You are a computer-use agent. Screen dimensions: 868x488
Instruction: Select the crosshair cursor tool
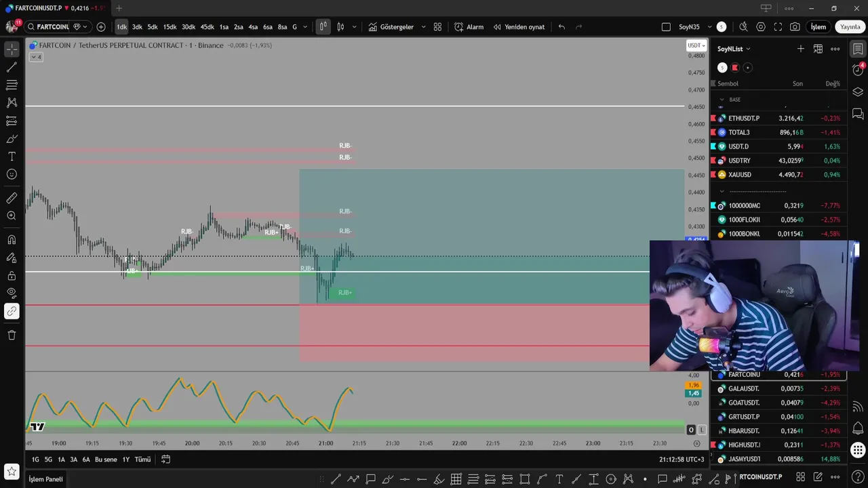coord(12,49)
